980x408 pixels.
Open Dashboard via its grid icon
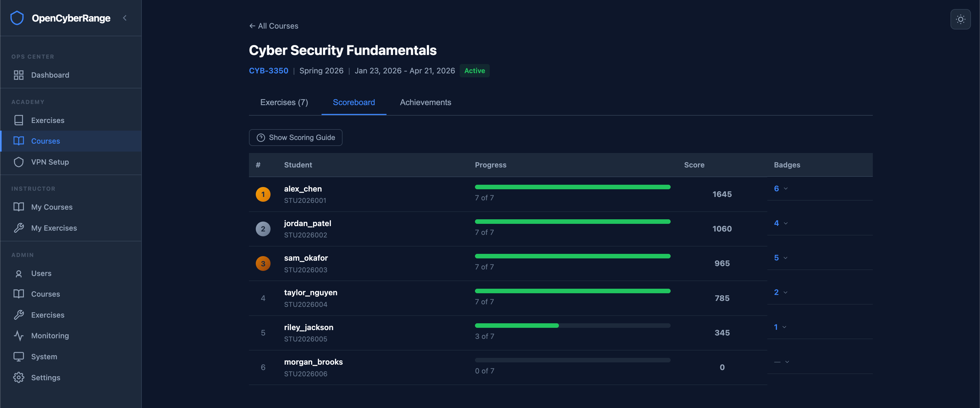(19, 75)
